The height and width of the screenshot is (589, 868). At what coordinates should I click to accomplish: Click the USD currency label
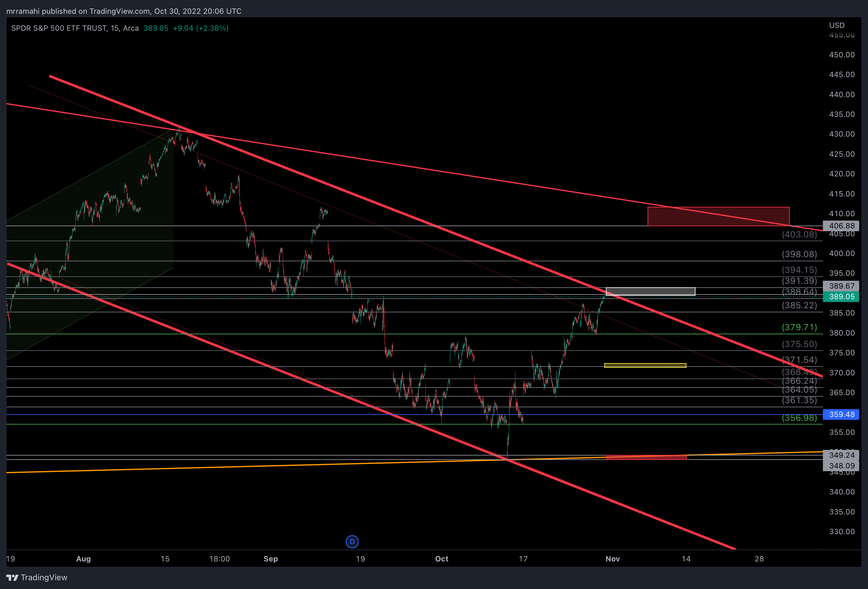tap(837, 25)
